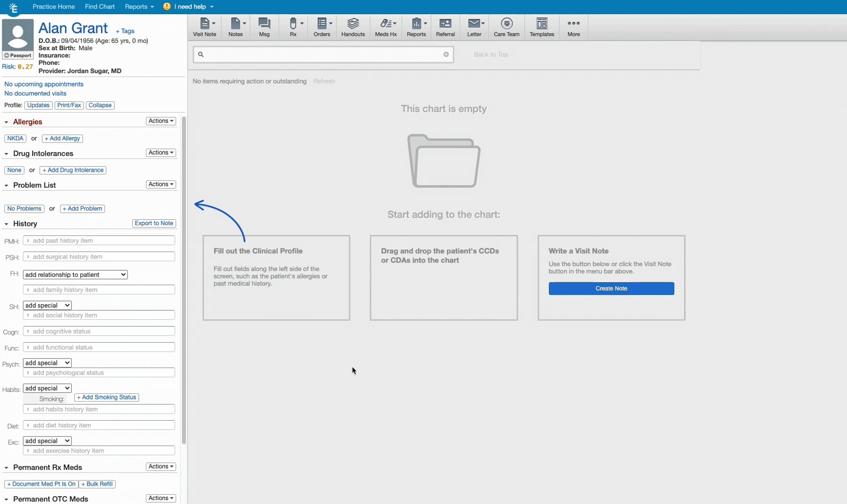The image size is (847, 504).
Task: Collapse the Allergies section triangle
Action: 6,122
